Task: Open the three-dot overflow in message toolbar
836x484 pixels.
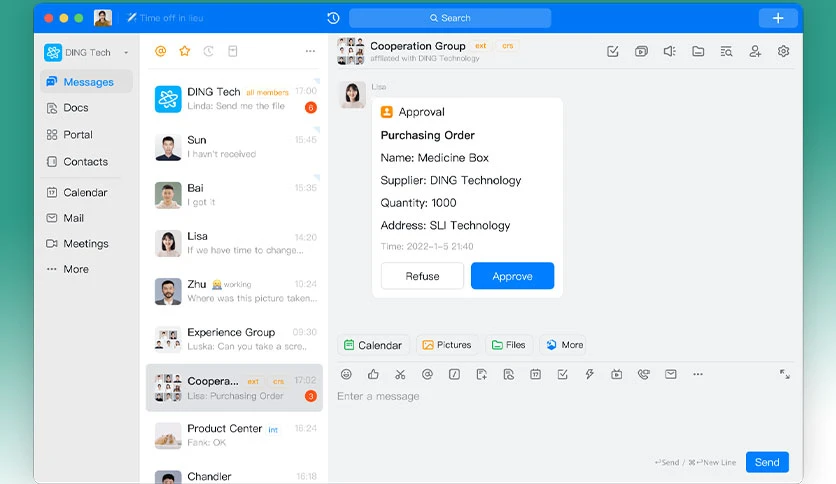Action: [698, 374]
